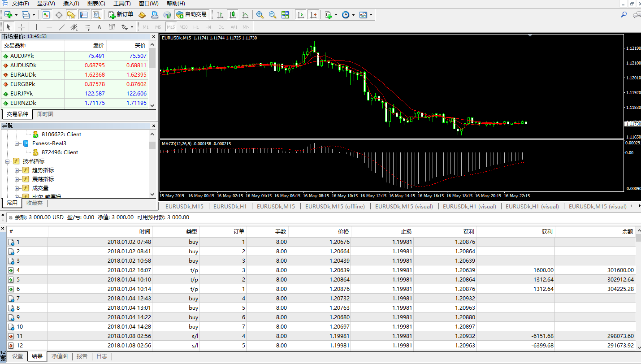641x364 pixels.
Task: Open a new chart window
Action: [9, 15]
